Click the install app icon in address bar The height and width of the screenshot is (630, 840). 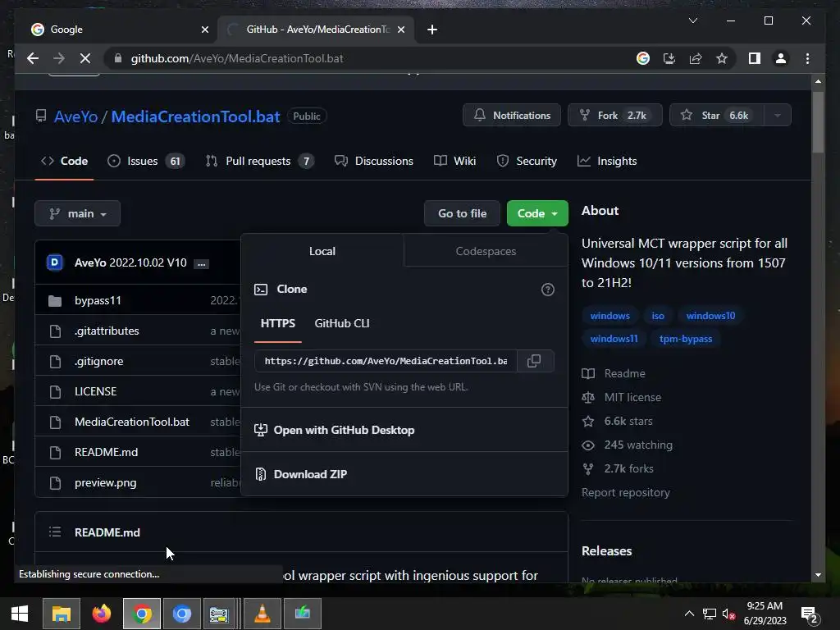[x=669, y=58]
